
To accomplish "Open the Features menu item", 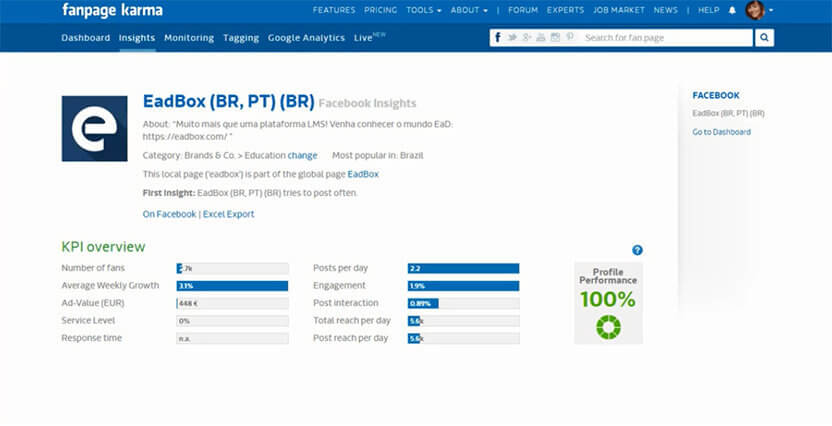I will click(x=334, y=10).
